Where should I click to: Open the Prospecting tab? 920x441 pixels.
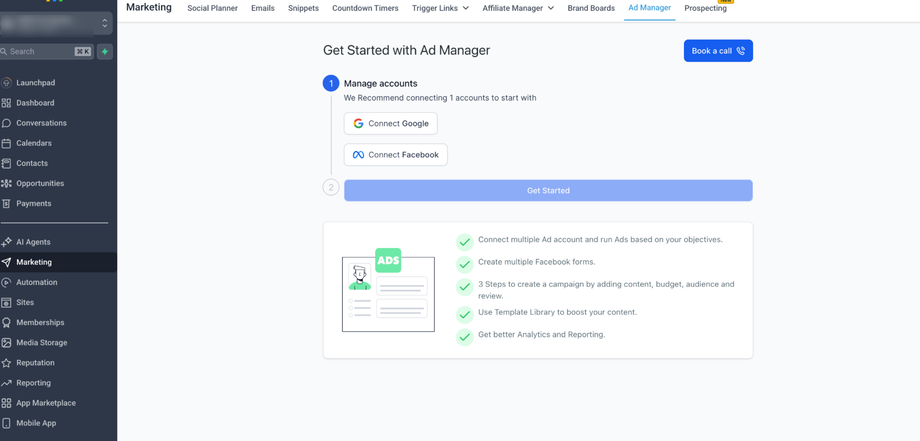coord(705,8)
